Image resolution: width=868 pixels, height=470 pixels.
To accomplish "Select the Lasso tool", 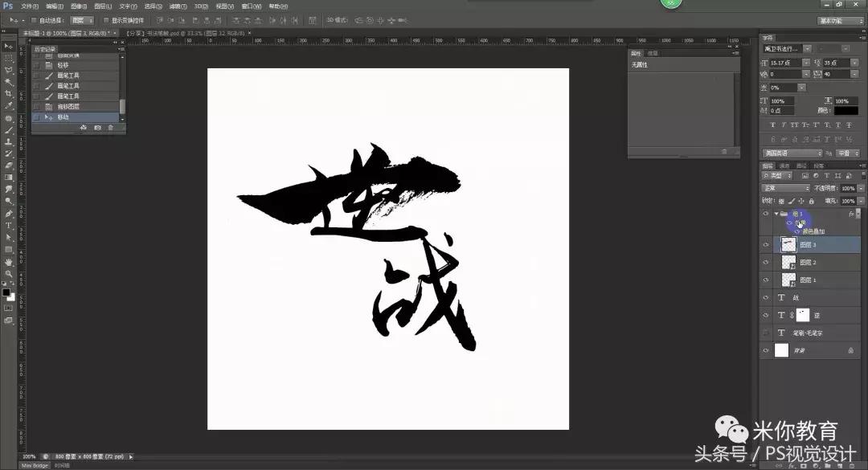I will [8, 71].
